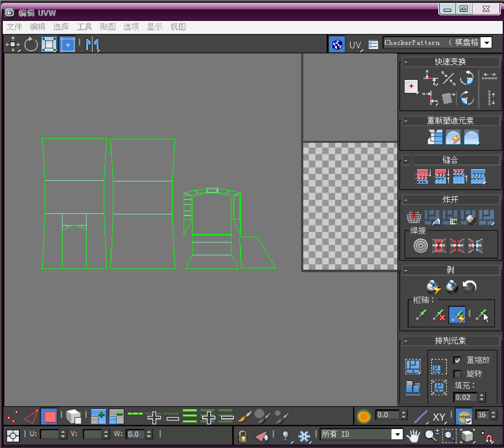Click the reset peel icon
This screenshot has height=448, width=504.
pos(470,287)
